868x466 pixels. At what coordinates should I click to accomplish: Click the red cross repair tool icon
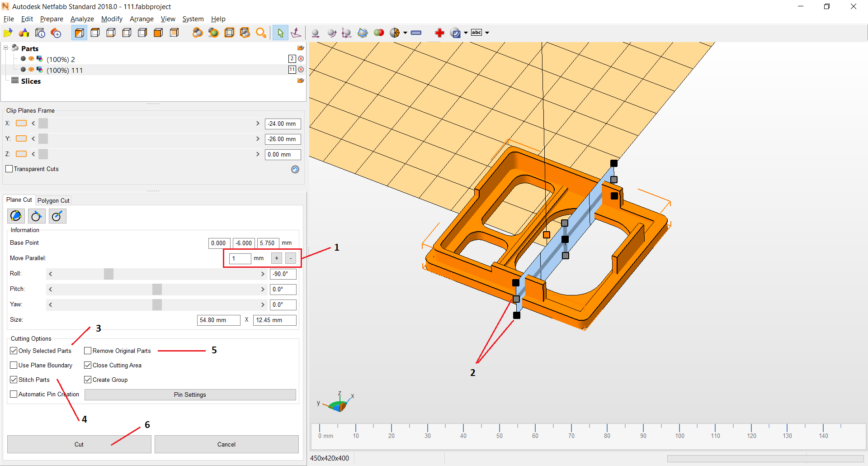tap(439, 33)
